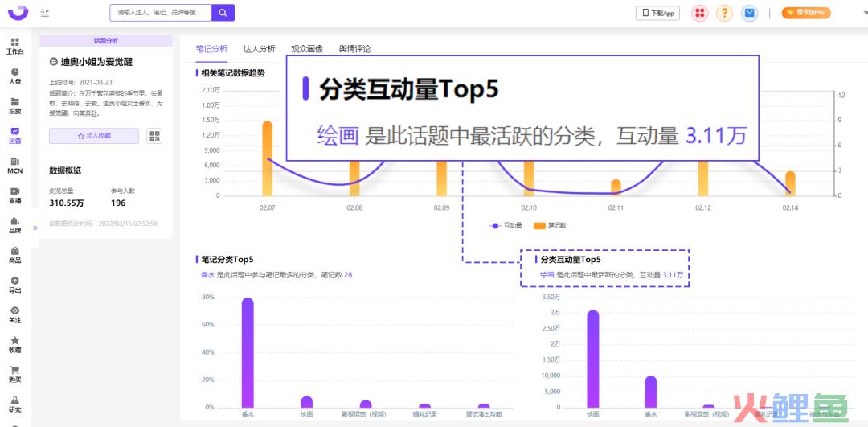This screenshot has width=868, height=427.
Task: Open 研究 in the sidebar
Action: click(x=15, y=405)
